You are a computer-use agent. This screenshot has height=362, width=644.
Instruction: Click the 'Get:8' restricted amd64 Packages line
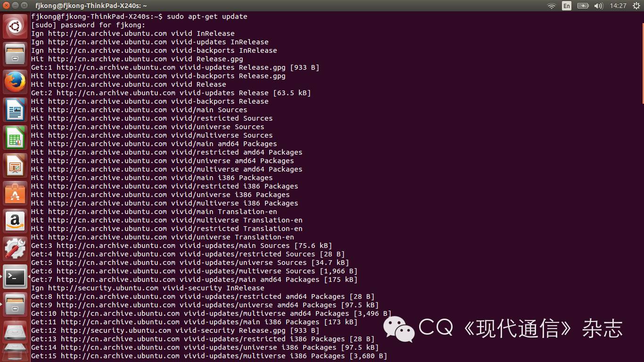click(x=203, y=296)
